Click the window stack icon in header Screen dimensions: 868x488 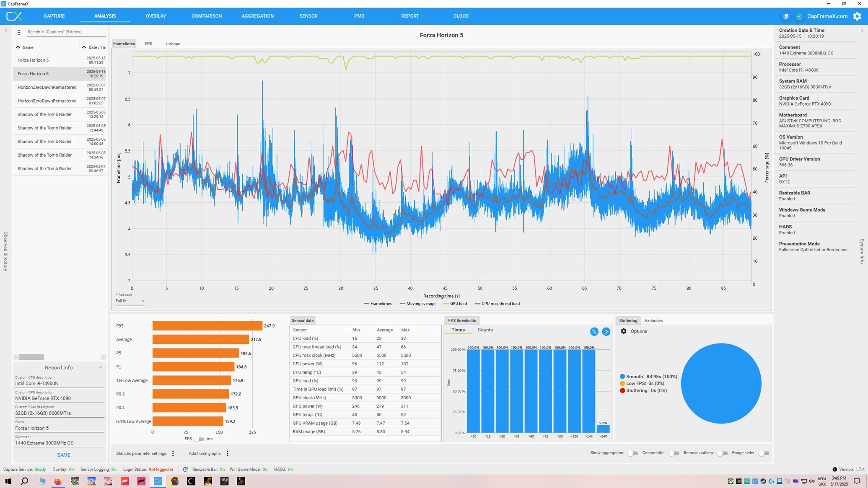point(786,16)
